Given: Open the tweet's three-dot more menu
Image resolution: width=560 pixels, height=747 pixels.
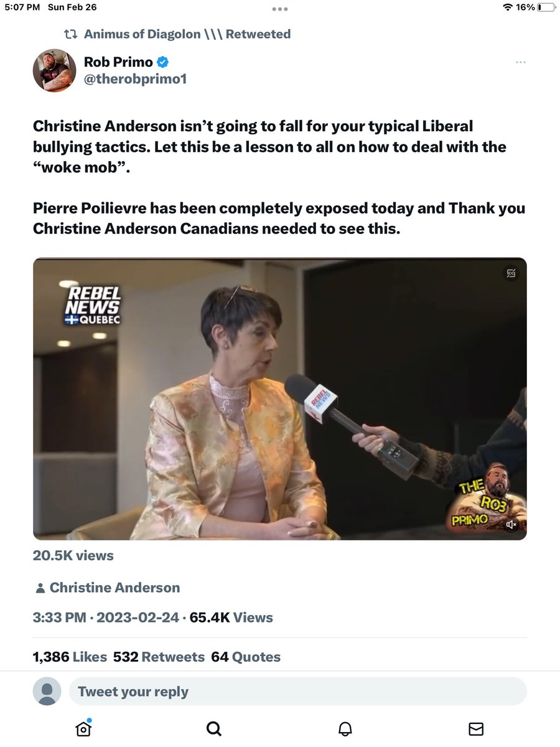Looking at the screenshot, I should point(521,62).
